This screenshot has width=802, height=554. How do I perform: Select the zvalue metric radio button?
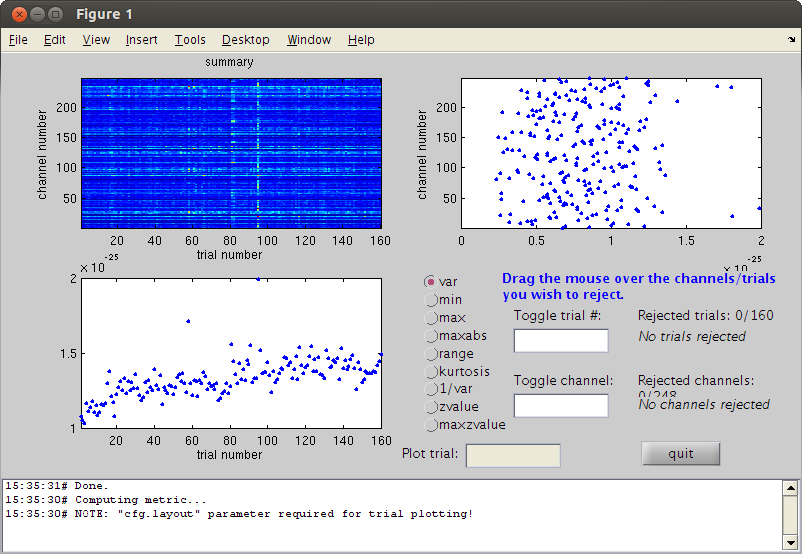click(x=431, y=407)
